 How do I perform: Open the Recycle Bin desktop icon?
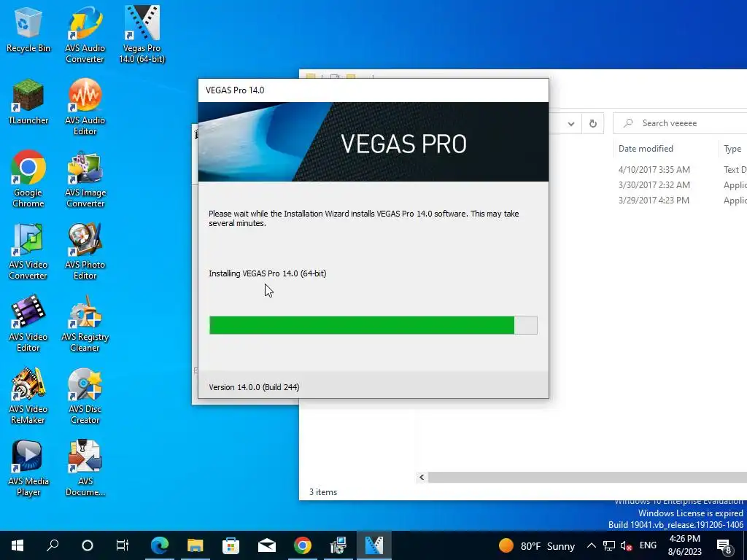click(28, 31)
